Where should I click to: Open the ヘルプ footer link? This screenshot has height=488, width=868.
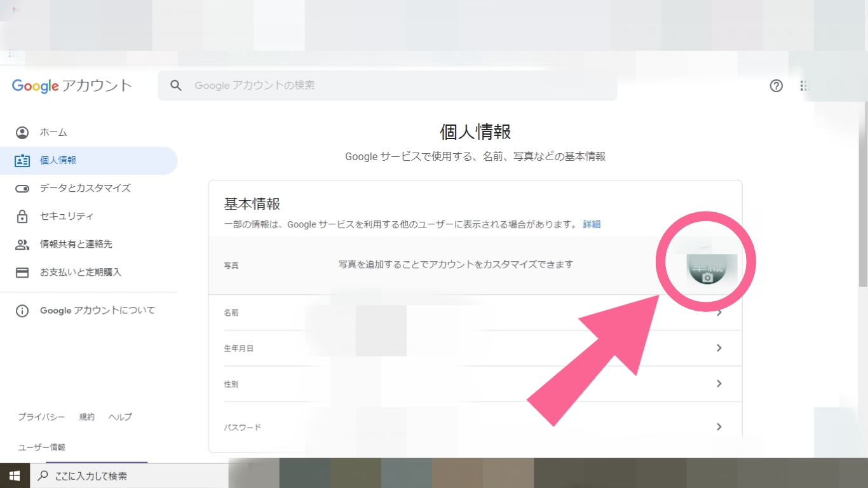coord(120,417)
